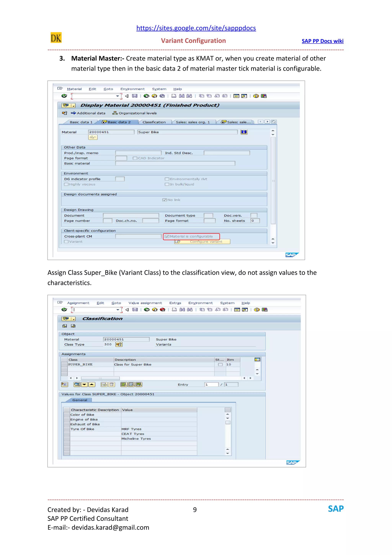The height and width of the screenshot is (555, 392).
Task: Open the Material menu
Action: pos(74,89)
